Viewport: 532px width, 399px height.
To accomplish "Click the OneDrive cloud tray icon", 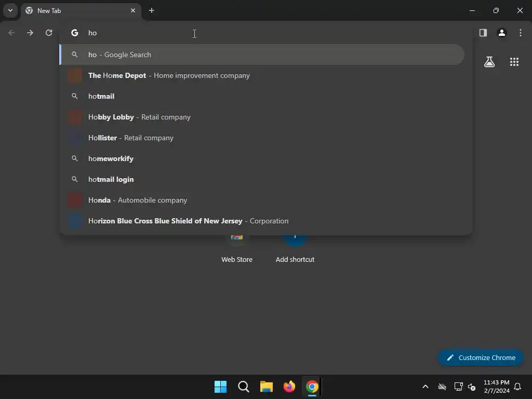I will [442, 387].
